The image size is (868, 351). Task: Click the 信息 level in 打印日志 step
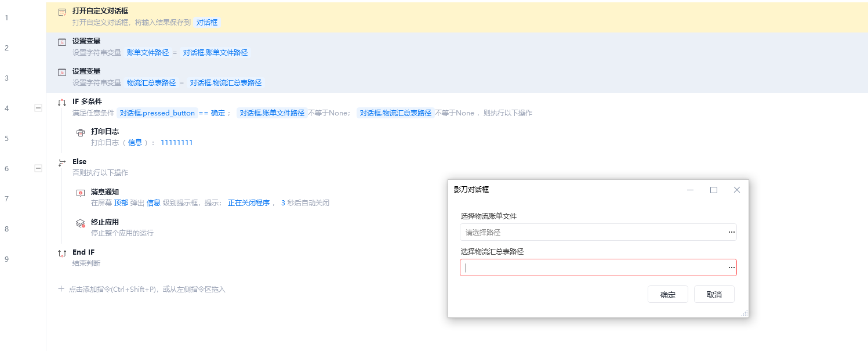(x=135, y=143)
